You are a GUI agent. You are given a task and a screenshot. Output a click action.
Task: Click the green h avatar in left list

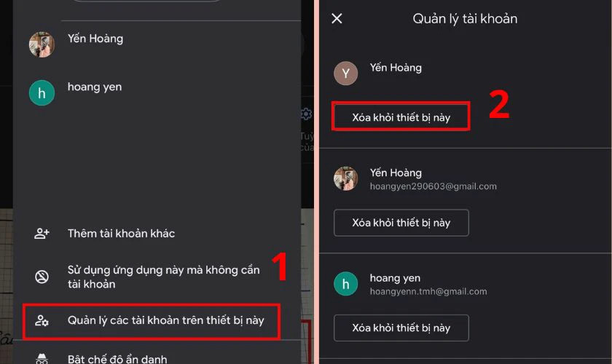point(42,93)
